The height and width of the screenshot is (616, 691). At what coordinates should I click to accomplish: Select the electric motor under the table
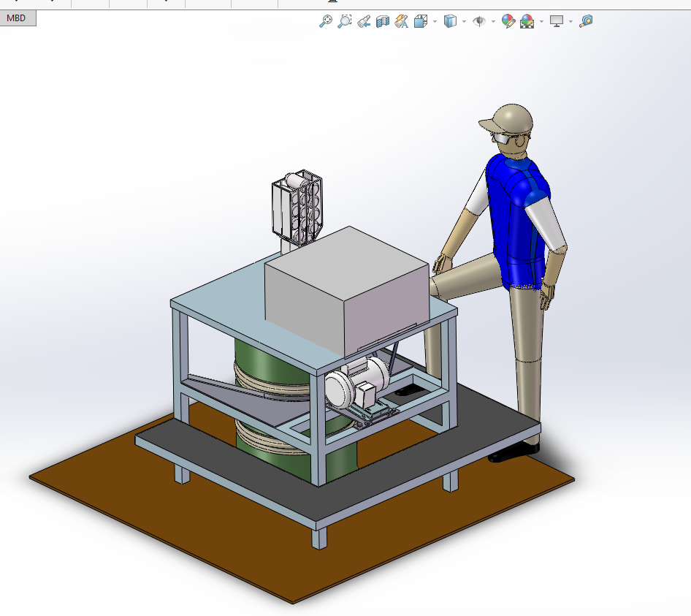click(x=358, y=383)
